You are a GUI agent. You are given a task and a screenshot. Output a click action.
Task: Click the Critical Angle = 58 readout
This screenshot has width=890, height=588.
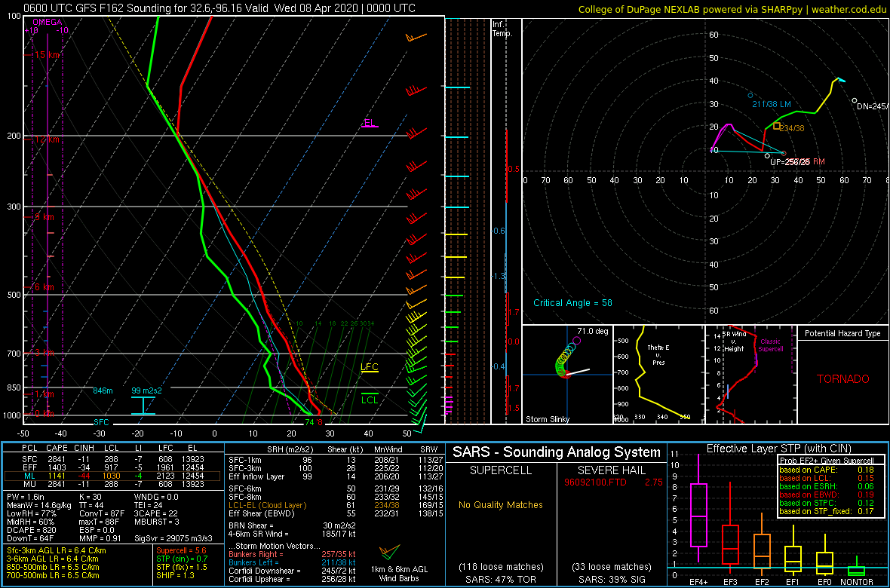(572, 303)
